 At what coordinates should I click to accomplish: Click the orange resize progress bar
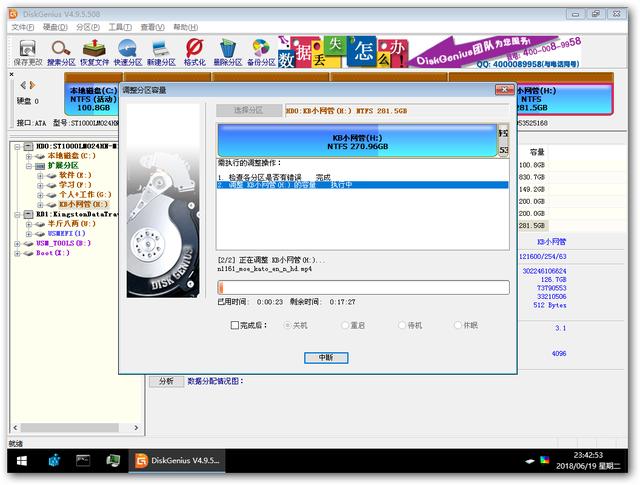363,287
